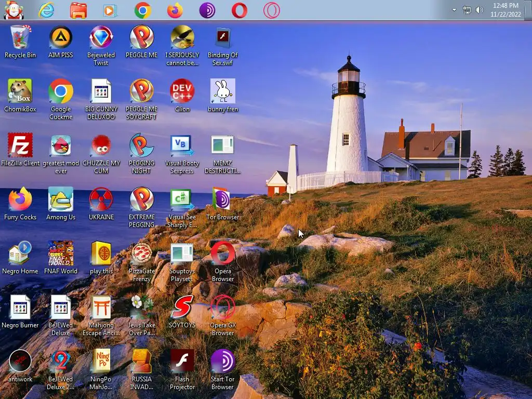Viewport: 532px width, 399px height.
Task: Show hidden system tray icons arrow
Action: click(454, 10)
